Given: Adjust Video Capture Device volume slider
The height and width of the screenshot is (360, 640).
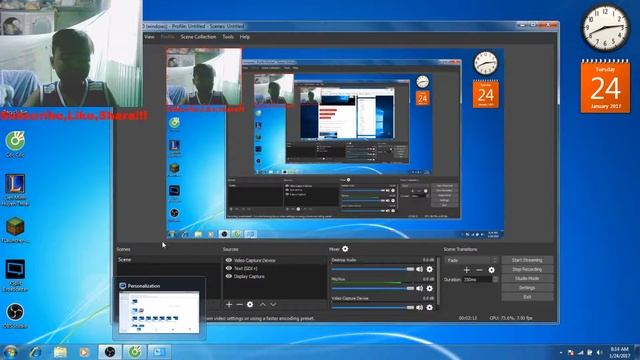Looking at the screenshot, I should click(x=373, y=307).
